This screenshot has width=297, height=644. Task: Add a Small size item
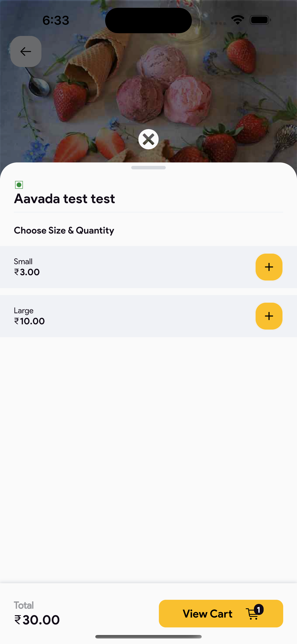269,267
